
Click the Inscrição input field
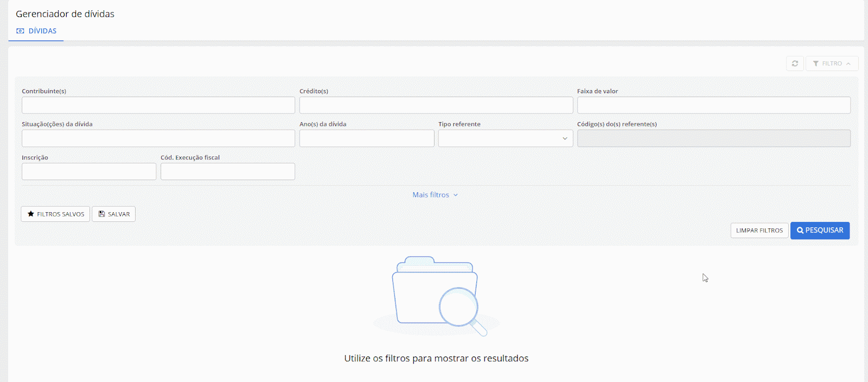tap(88, 171)
